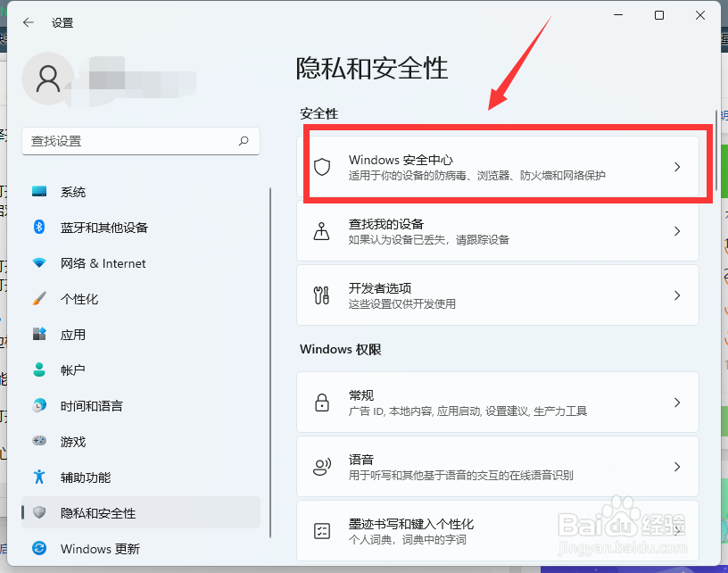
Task: Click the System monitor icon in sidebar
Action: point(39,191)
